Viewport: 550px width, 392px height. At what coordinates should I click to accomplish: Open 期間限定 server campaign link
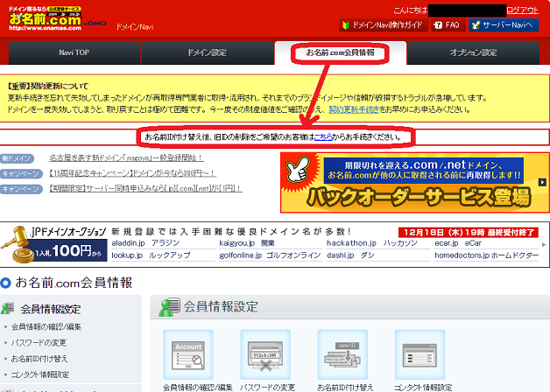145,188
